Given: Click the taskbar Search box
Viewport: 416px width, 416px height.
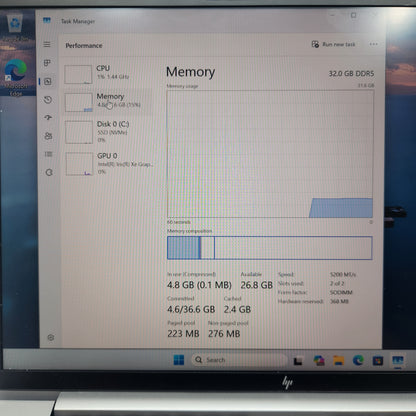Looking at the screenshot, I should click(x=239, y=360).
